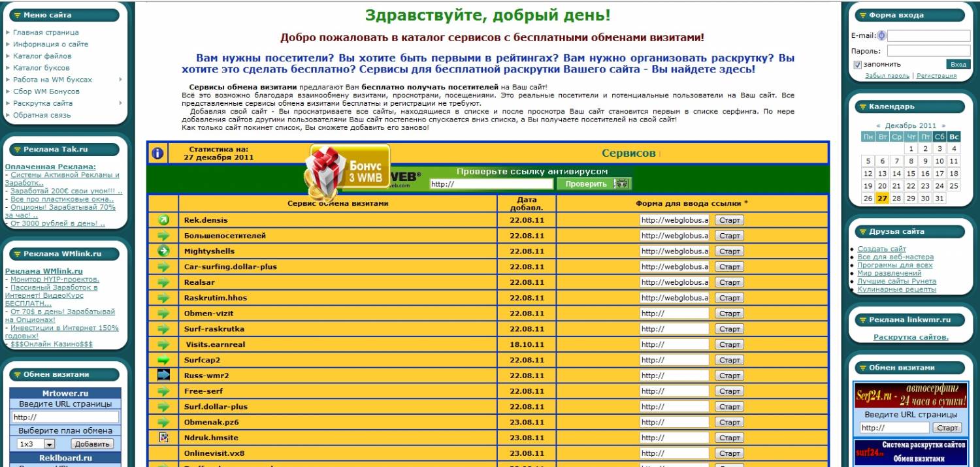Click the Mrtower.ru URL input field
980x467 pixels.
tap(65, 417)
